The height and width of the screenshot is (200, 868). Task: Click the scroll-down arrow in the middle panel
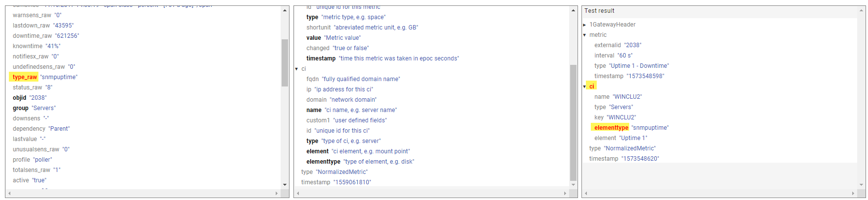(573, 185)
